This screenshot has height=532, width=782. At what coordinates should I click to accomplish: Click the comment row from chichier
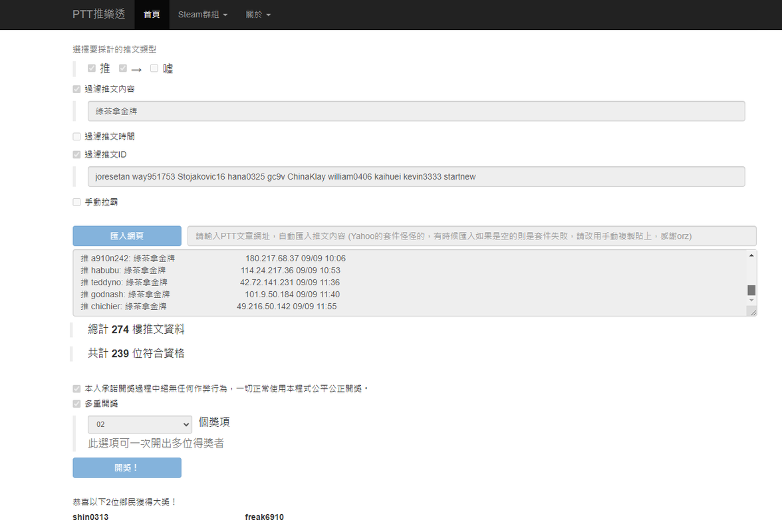tap(209, 306)
